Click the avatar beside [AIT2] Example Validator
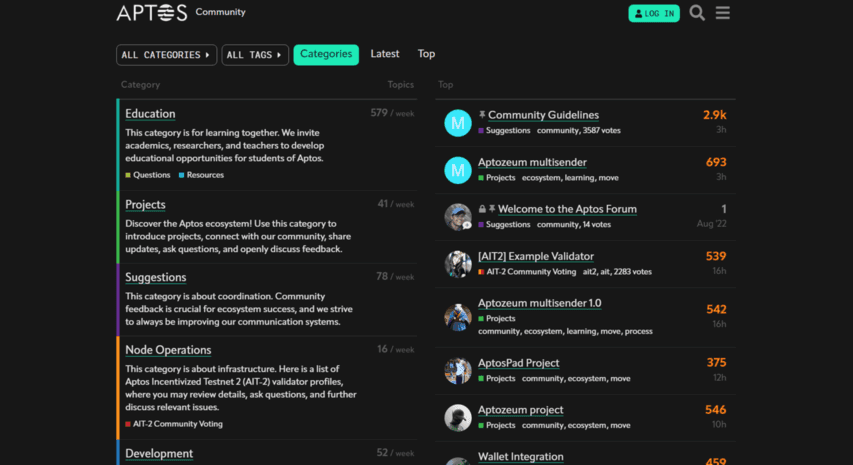Screen dimensions: 853x465 click(x=458, y=264)
